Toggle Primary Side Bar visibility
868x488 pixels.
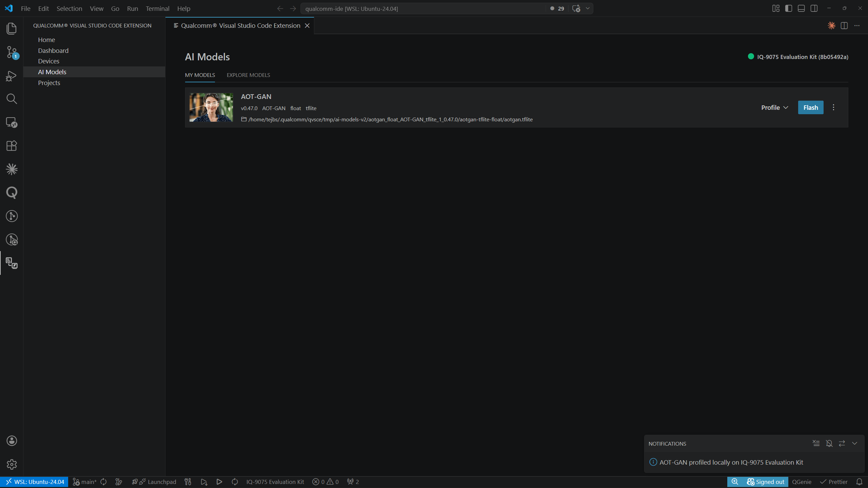pos(788,8)
